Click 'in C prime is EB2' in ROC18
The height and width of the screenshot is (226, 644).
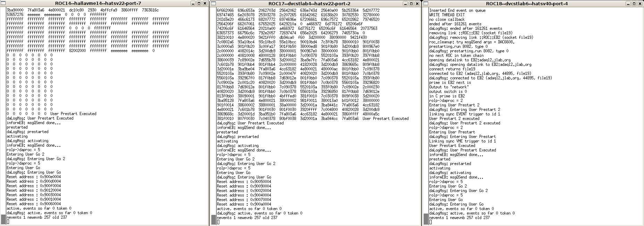point(447,96)
